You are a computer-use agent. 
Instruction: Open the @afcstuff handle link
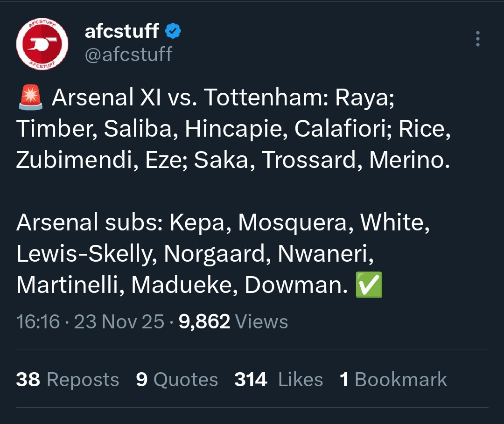[128, 54]
